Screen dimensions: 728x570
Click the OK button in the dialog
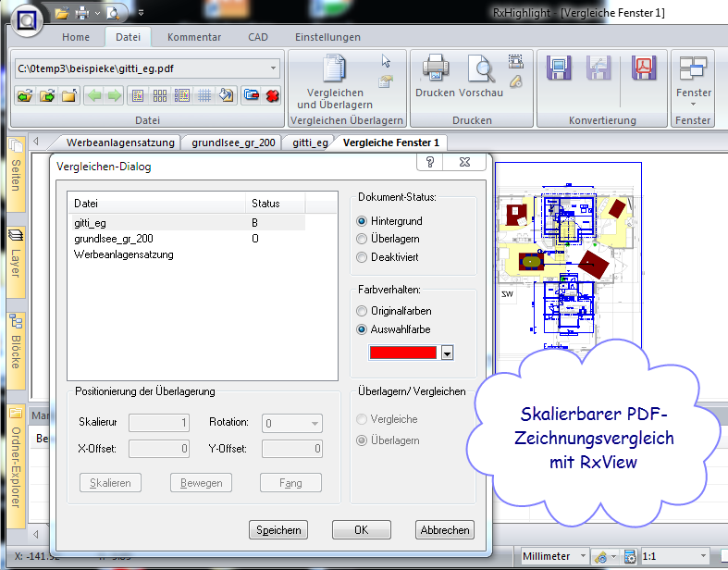tap(361, 530)
